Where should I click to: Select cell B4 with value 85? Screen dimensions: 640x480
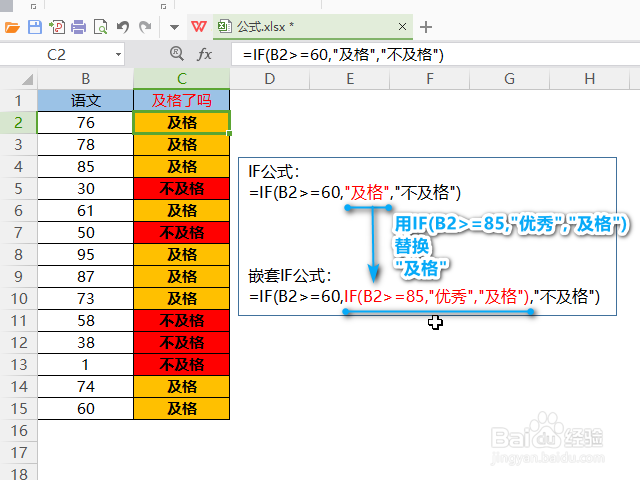point(85,167)
